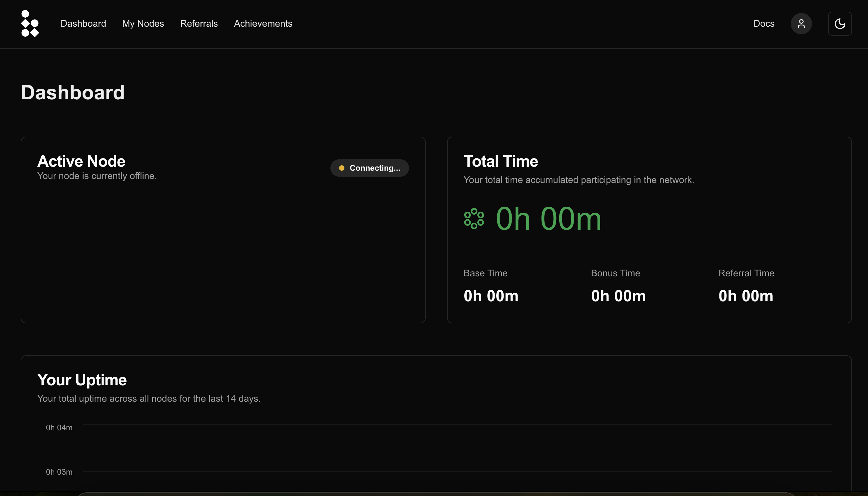Open the Achievements tab
This screenshot has height=496, width=868.
263,24
